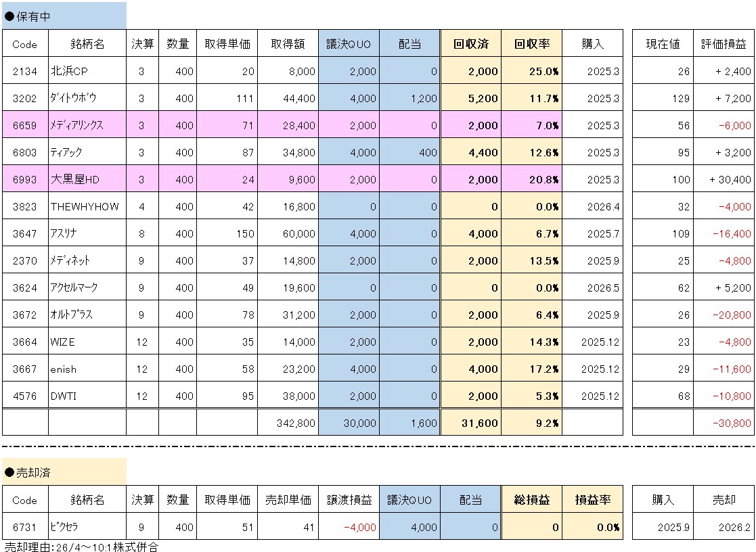Click the 取得額 column header
Image resolution: width=756 pixels, height=552 pixels.
coord(288,44)
